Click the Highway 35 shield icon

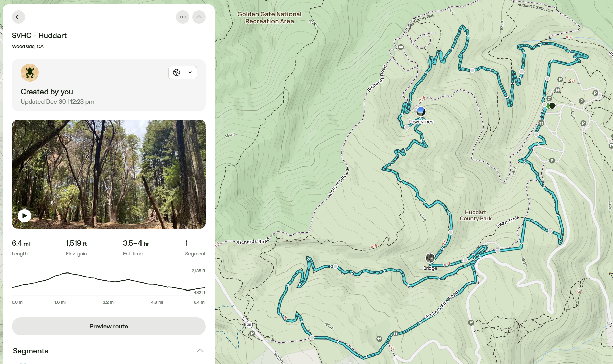249,325
